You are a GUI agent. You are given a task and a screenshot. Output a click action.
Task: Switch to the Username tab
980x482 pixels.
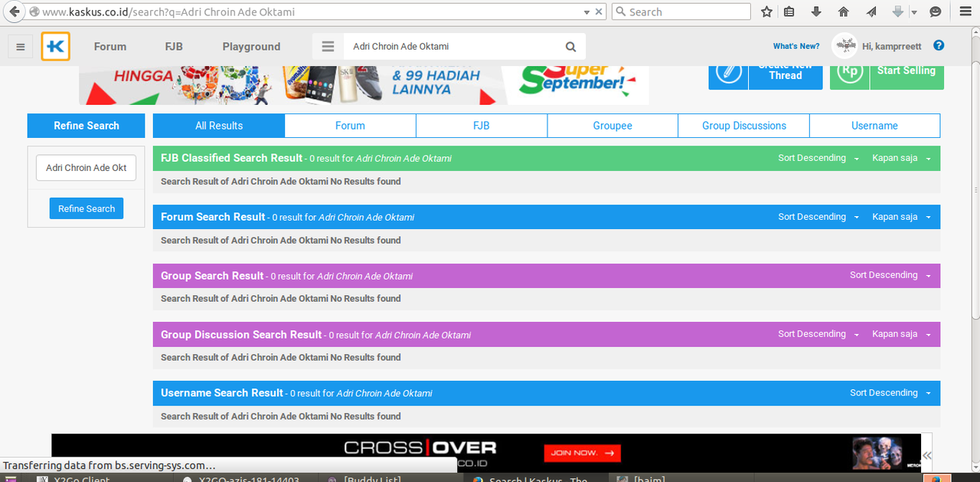tap(875, 126)
